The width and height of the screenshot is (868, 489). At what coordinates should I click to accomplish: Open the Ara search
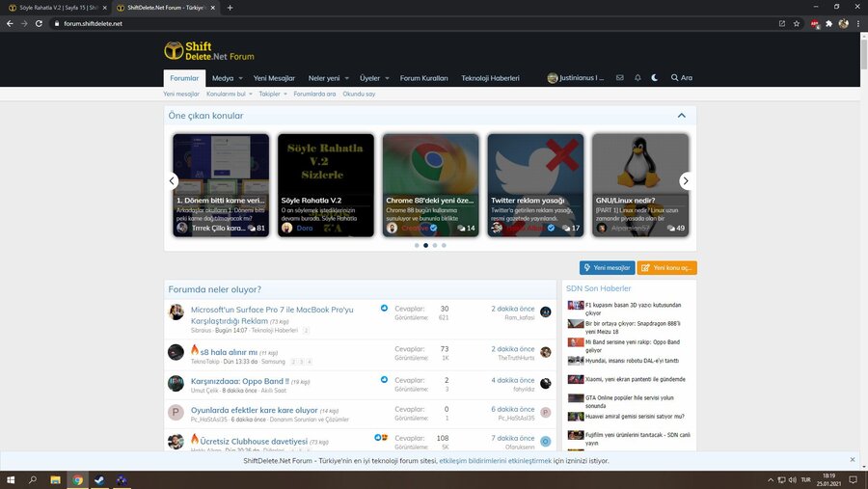[x=682, y=78]
